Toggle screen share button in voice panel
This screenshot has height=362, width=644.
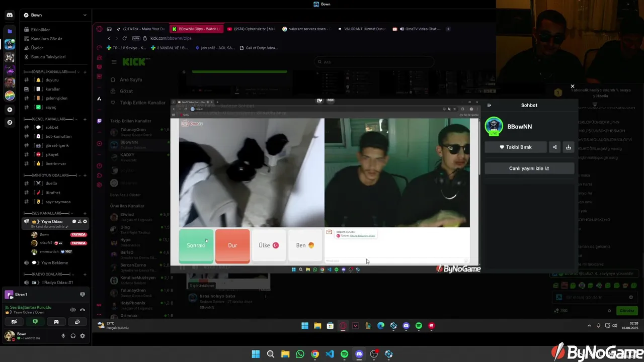35,322
